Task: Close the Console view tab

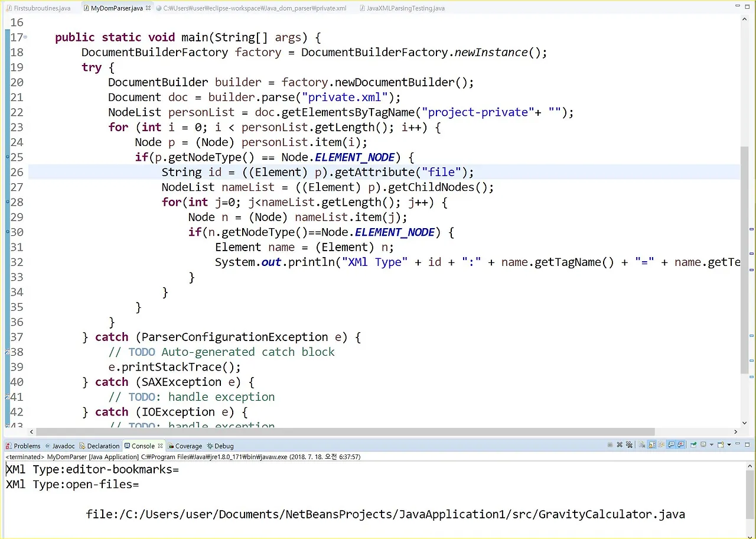Action: [x=160, y=446]
